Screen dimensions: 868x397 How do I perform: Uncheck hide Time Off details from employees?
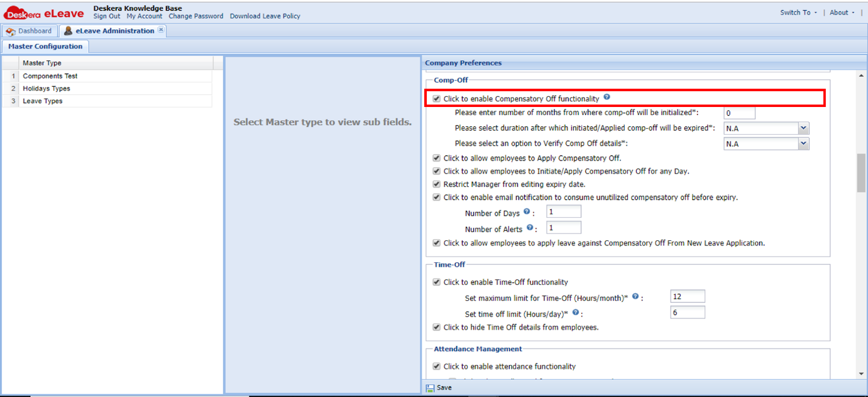(x=436, y=327)
